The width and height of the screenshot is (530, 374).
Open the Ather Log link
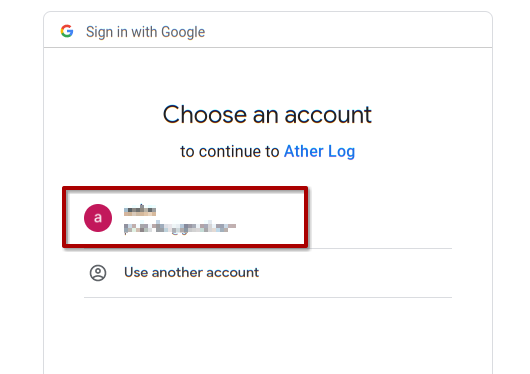(x=319, y=151)
